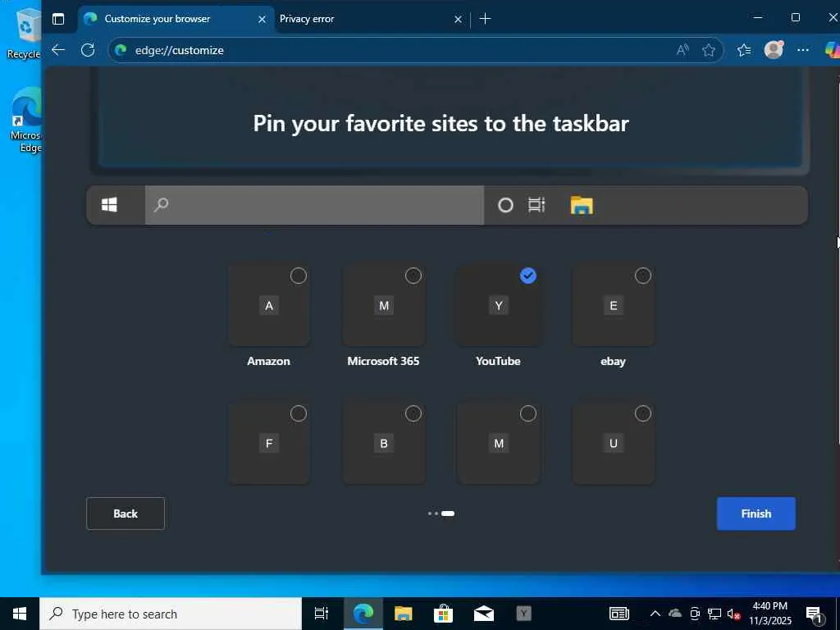Image resolution: width=840 pixels, height=630 pixels.
Task: Open Task View on the taskbar
Action: coord(321,614)
